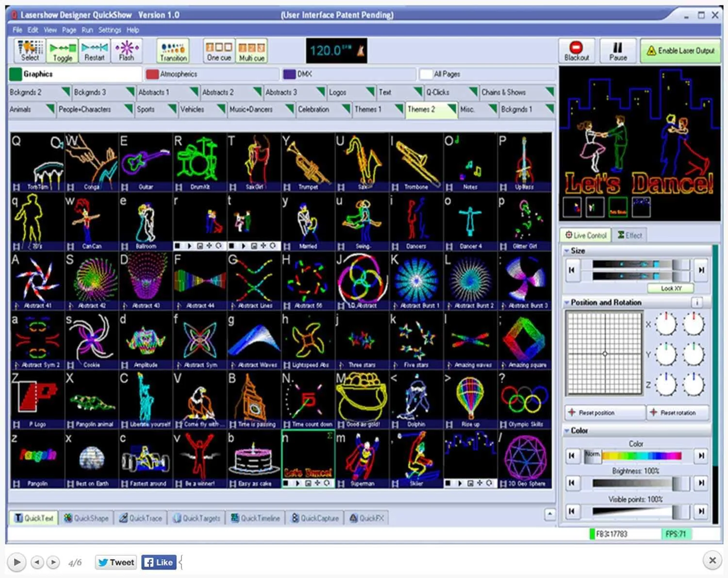Open the QuickShape tool
The width and height of the screenshot is (728, 578).
click(x=86, y=518)
